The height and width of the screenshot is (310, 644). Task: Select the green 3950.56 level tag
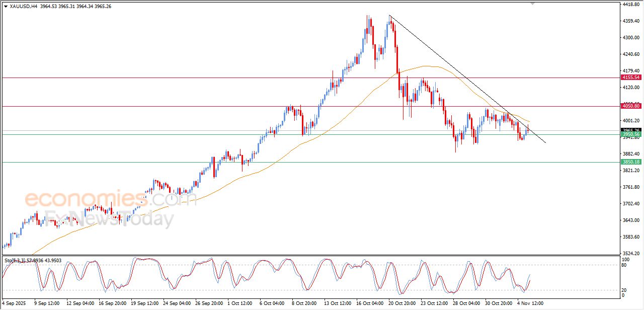click(630, 134)
